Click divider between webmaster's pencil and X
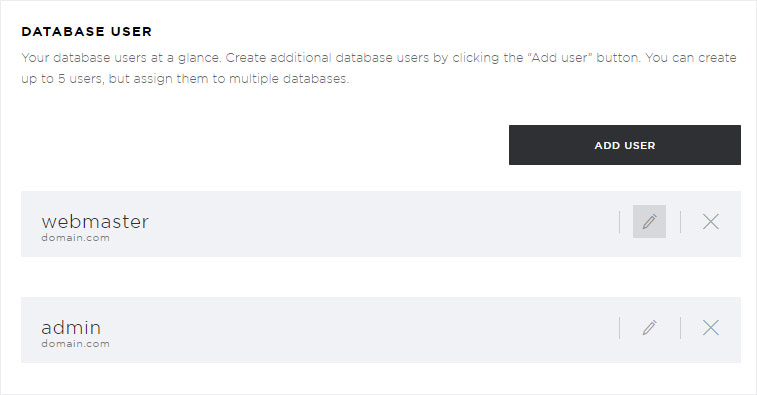Image resolution: width=757 pixels, height=395 pixels. [680, 222]
